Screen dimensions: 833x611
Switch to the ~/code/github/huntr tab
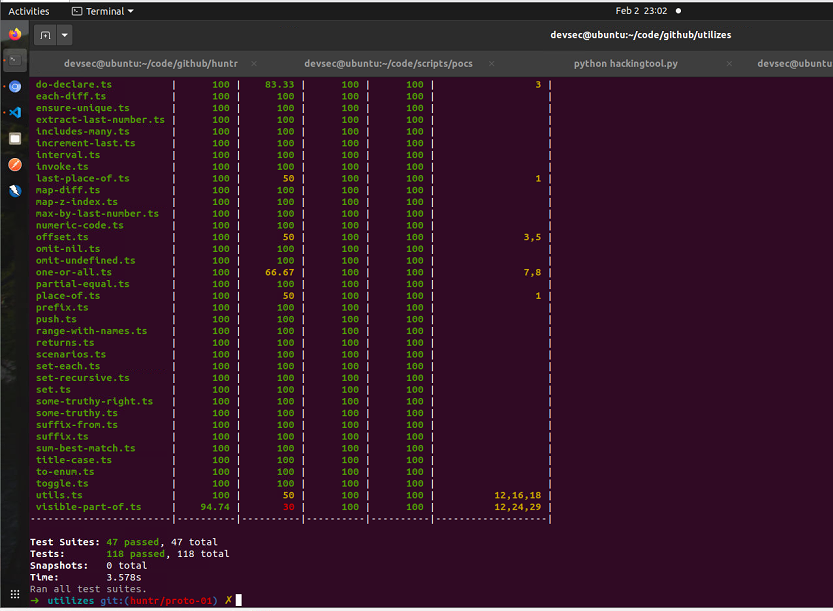coord(150,64)
